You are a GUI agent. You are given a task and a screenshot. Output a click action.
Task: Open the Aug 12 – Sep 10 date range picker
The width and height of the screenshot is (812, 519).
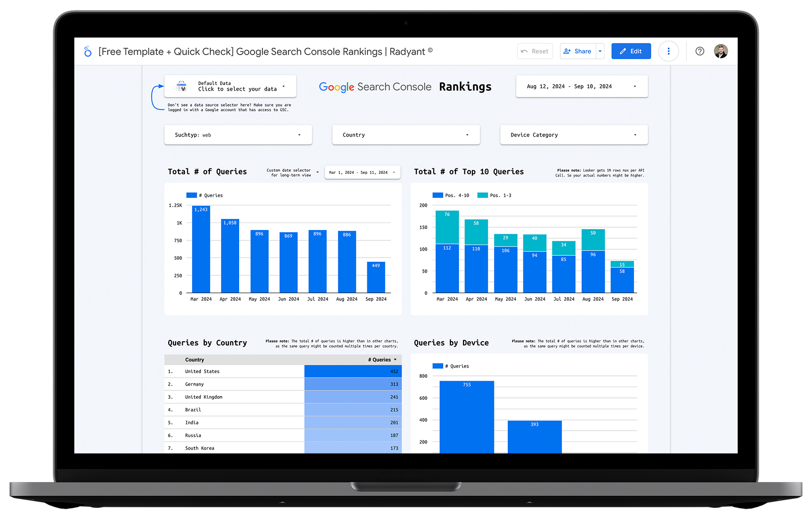(x=581, y=86)
